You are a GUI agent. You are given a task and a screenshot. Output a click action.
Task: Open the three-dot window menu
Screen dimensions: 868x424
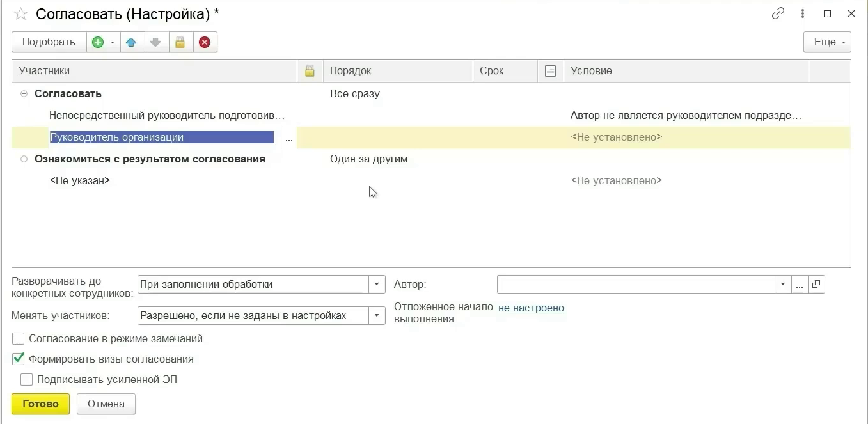point(802,13)
